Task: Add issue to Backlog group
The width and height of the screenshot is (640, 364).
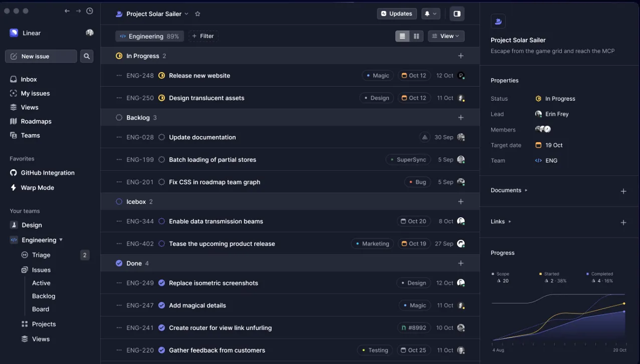Action: 461,117
